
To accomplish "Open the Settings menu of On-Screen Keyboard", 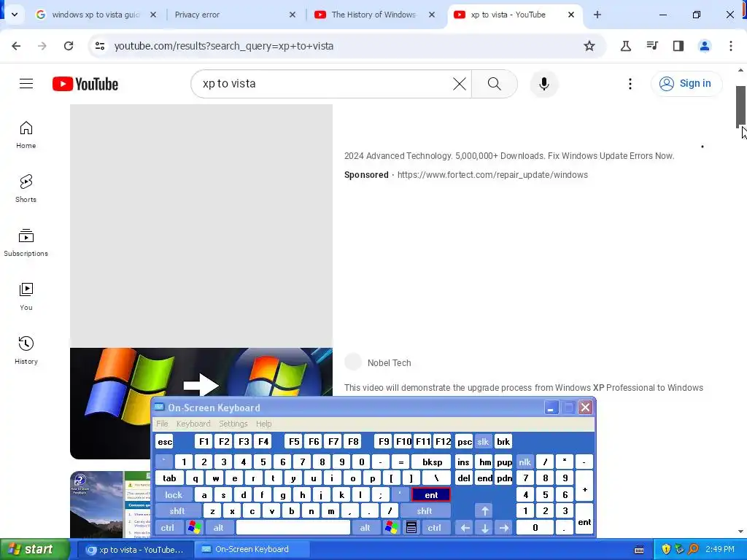I will point(233,424).
